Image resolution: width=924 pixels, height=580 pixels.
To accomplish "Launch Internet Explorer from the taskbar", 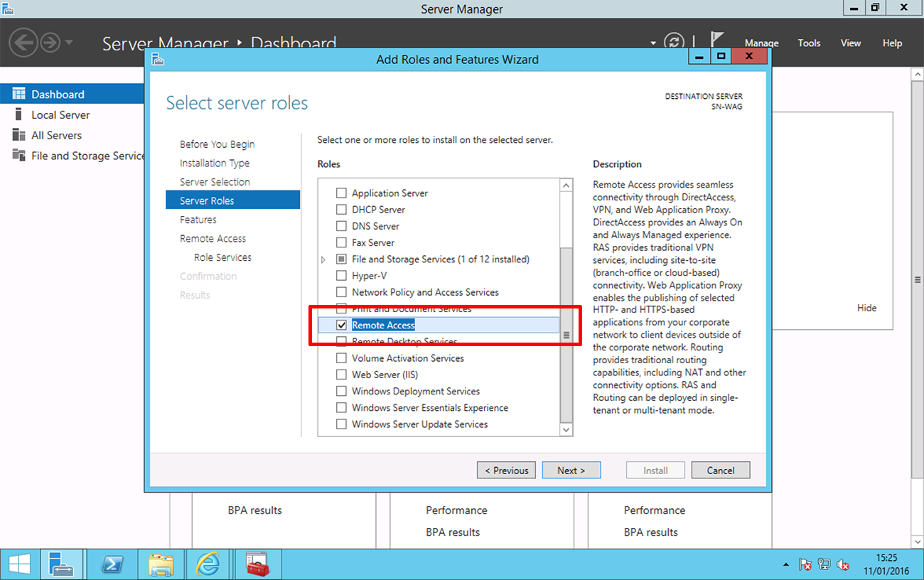I will 208,564.
